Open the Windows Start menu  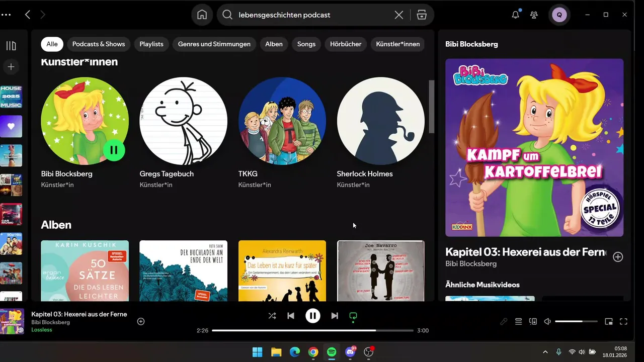pyautogui.click(x=257, y=352)
